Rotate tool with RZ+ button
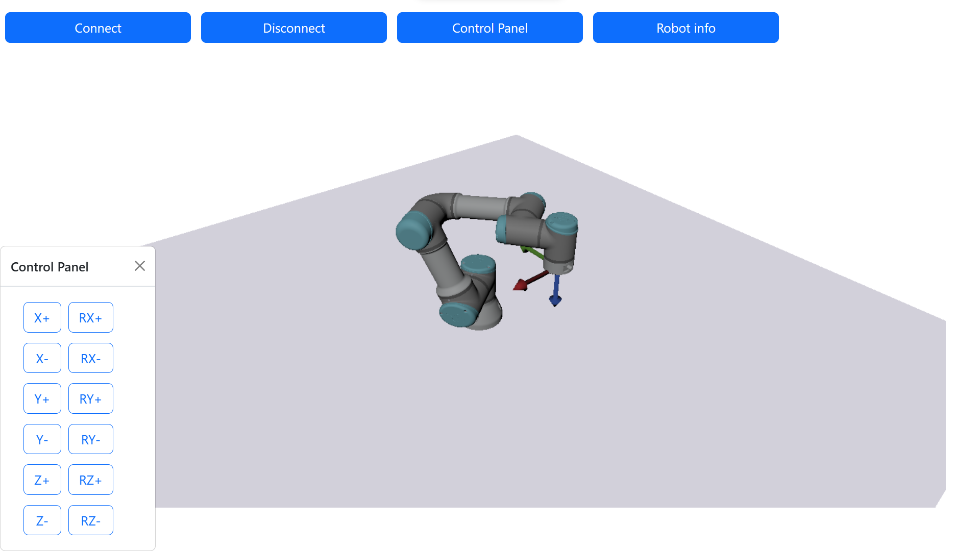The image size is (980, 551). click(91, 480)
